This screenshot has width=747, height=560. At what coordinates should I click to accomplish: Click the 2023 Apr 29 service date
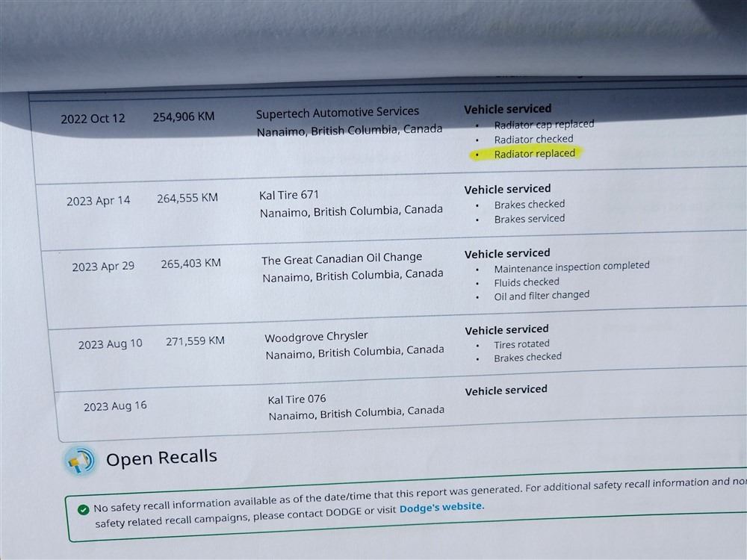[103, 267]
